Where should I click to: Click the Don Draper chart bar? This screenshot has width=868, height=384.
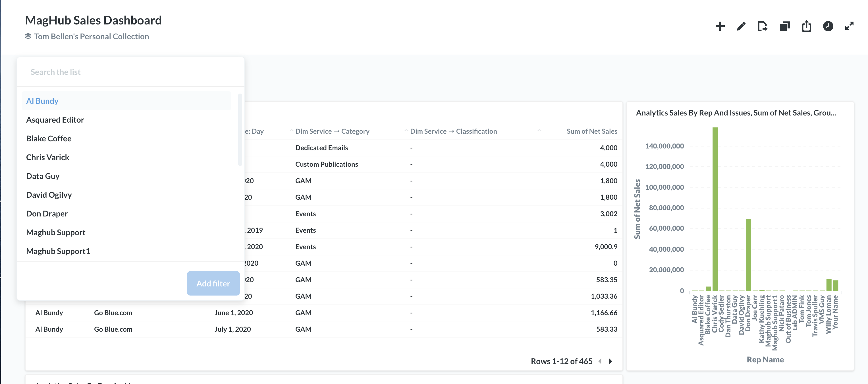(x=748, y=255)
